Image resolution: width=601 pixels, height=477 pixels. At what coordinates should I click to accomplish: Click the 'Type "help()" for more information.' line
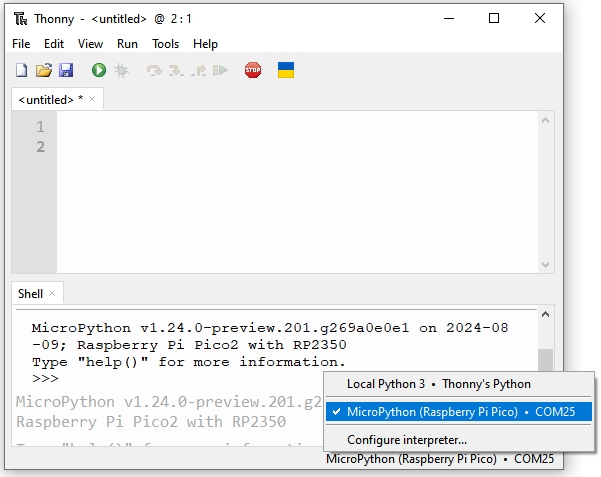(x=189, y=362)
